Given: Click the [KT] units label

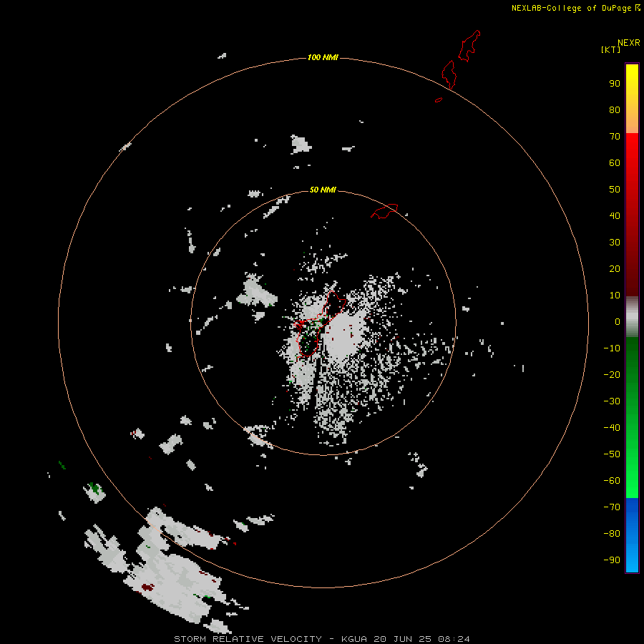Looking at the screenshot, I should 611,49.
